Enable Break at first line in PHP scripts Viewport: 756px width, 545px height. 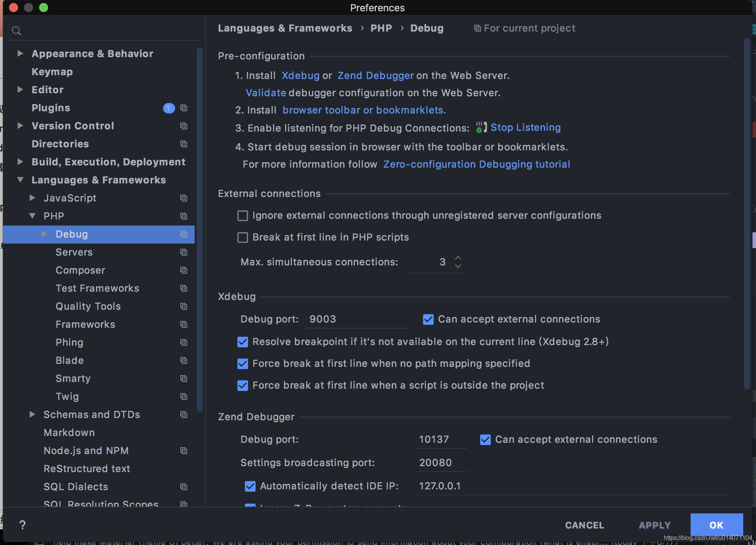point(243,238)
